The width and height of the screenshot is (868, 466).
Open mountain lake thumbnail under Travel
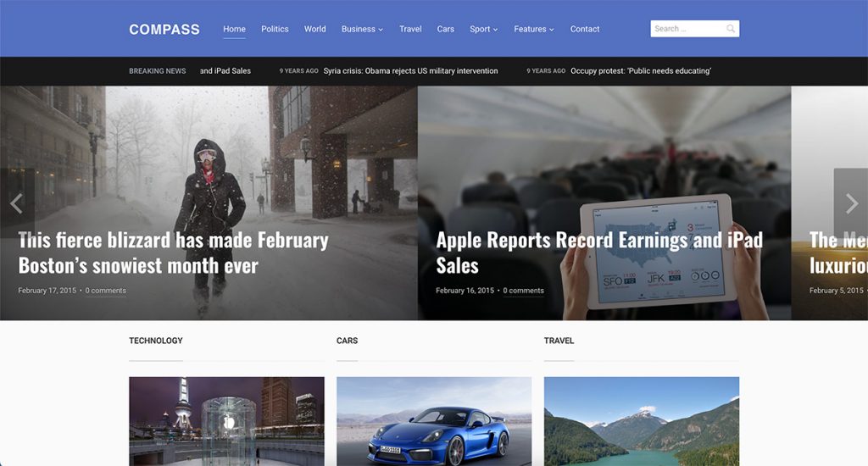tap(642, 421)
